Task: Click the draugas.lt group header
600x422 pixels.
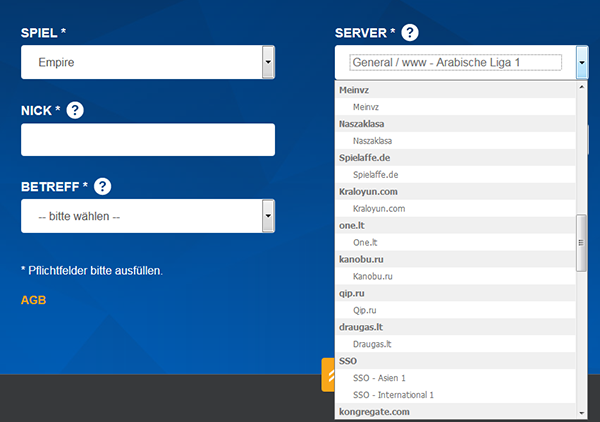Action: [x=455, y=327]
